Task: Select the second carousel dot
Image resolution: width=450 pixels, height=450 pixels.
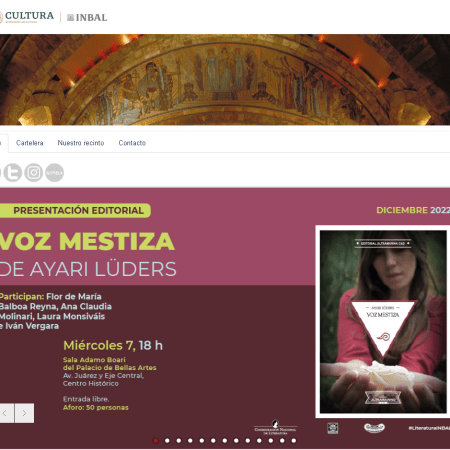Action: (x=167, y=441)
